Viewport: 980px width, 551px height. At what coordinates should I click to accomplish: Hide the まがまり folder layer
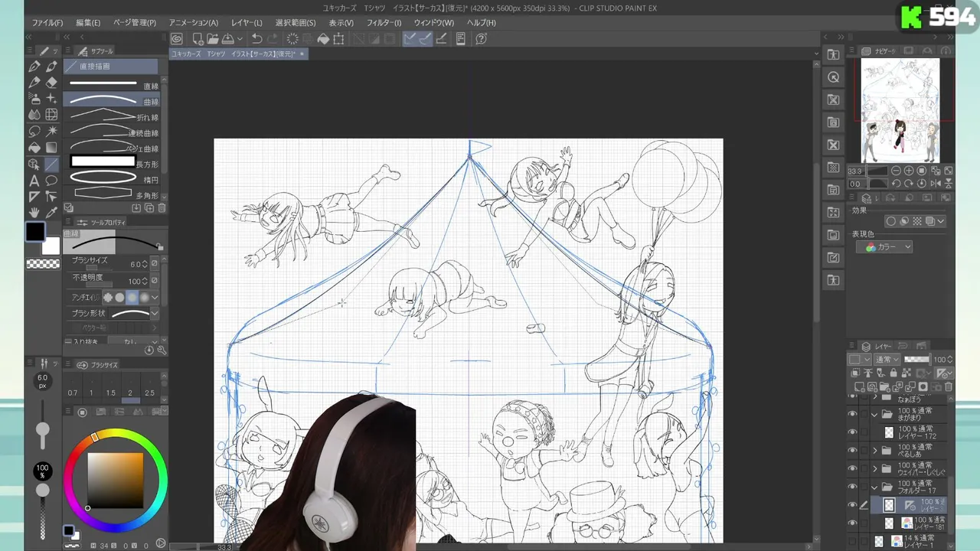click(x=852, y=414)
